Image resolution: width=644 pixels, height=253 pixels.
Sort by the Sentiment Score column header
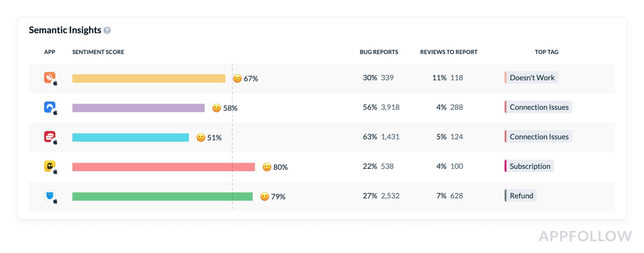click(x=98, y=52)
